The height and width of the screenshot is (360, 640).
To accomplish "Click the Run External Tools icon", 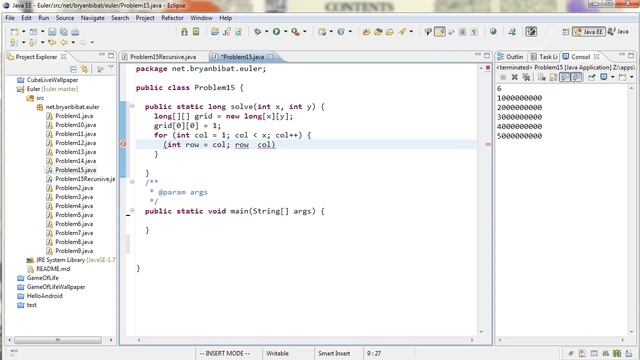I will [295, 31].
